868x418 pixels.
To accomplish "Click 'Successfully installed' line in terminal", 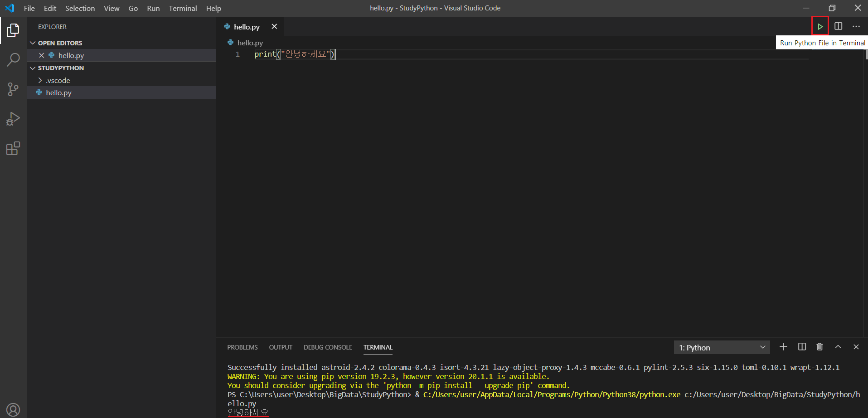I will pos(533,367).
